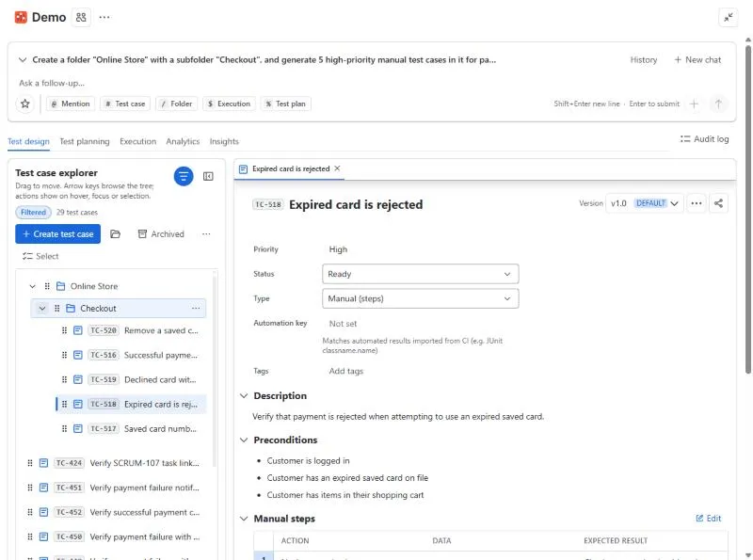753x560 pixels.
Task: Open test case TC-452 Verify successful payment
Action: tap(113, 512)
